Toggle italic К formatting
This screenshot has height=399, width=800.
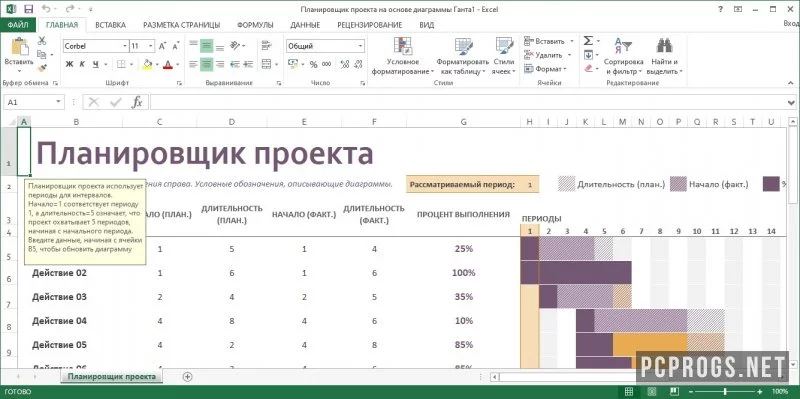82,64
